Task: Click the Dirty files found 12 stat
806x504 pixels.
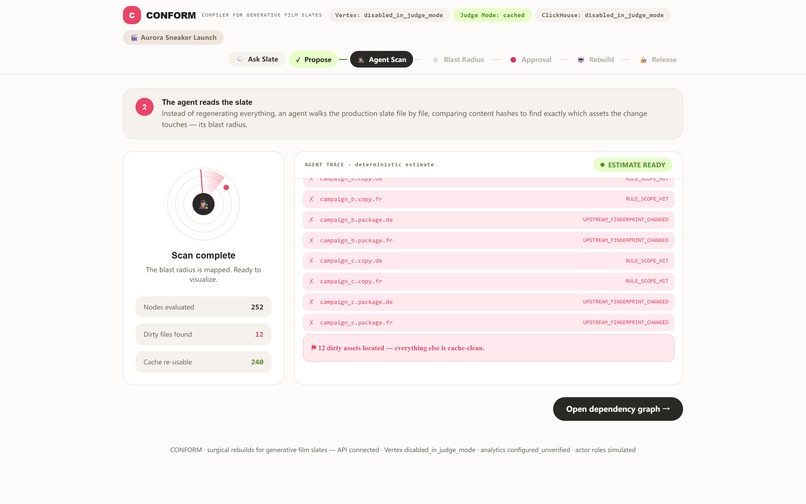Action: coord(204,334)
